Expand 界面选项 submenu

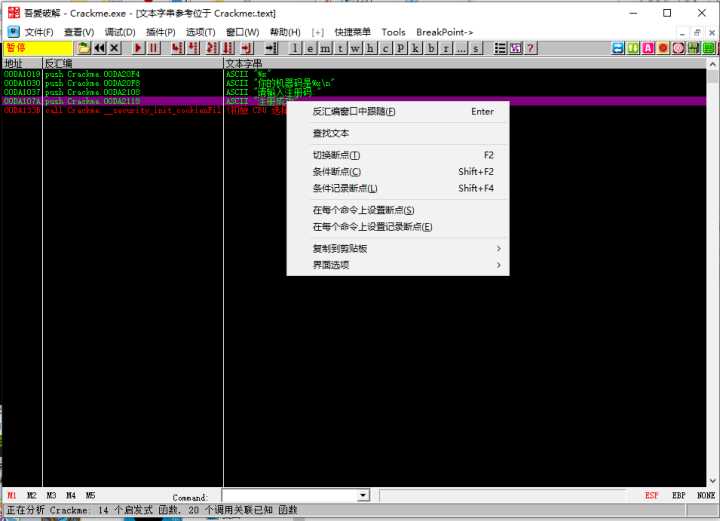[x=398, y=265]
